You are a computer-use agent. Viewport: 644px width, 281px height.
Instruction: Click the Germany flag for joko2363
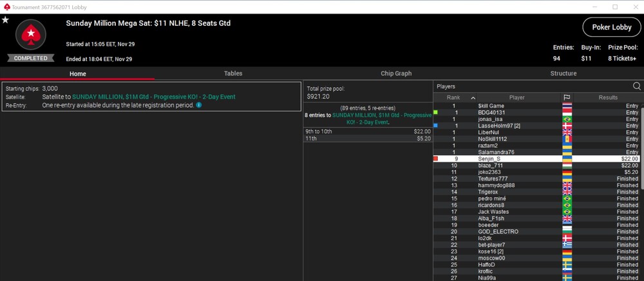pos(567,172)
